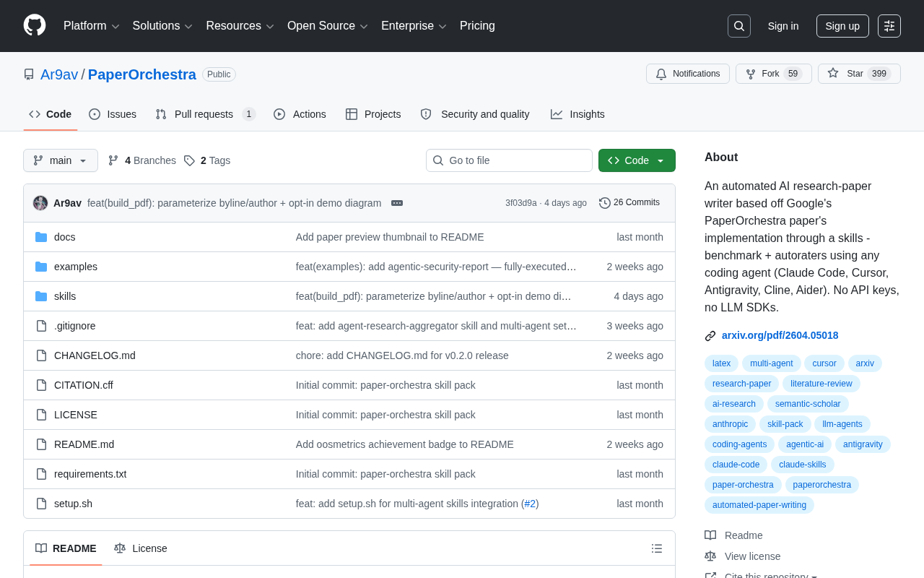This screenshot has width=924, height=578.
Task: Open the docs folder icon
Action: pos(41,237)
